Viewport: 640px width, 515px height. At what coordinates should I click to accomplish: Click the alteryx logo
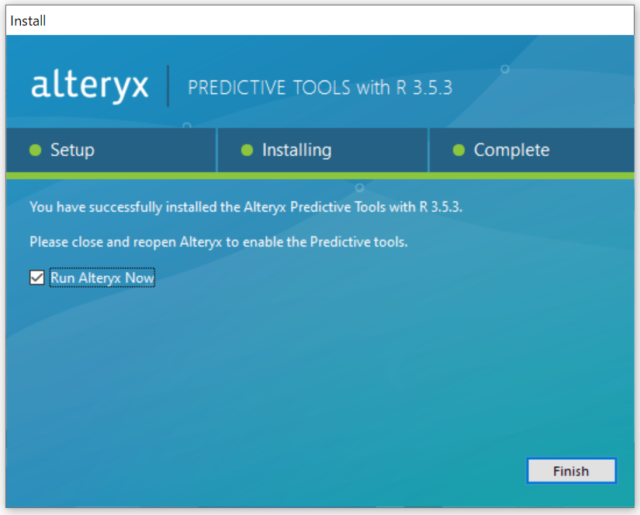[x=90, y=86]
